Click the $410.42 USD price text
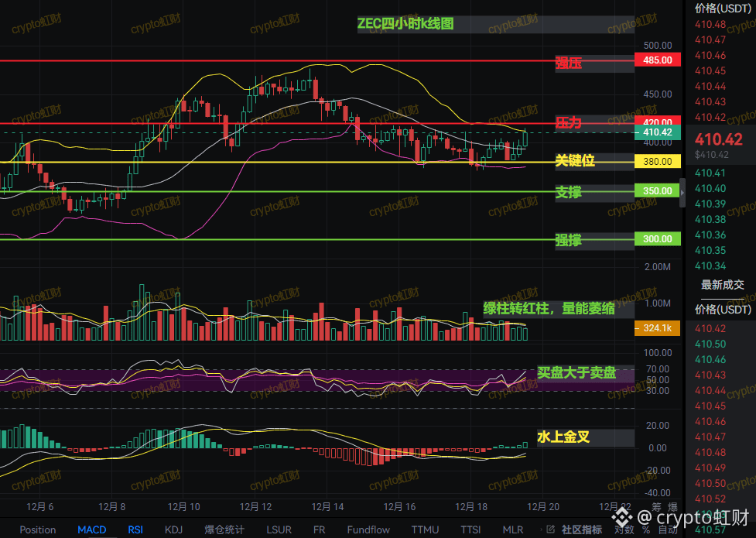Viewport: 756px width, 538px height. click(712, 155)
